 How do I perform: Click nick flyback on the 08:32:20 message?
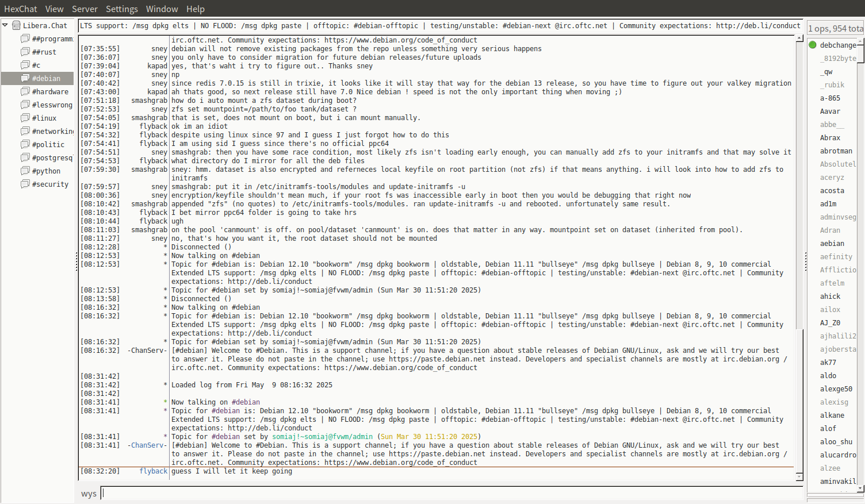click(x=154, y=471)
